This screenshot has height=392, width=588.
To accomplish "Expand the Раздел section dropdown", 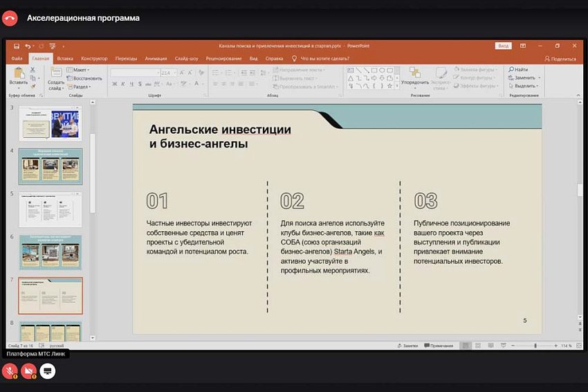I will coord(80,87).
